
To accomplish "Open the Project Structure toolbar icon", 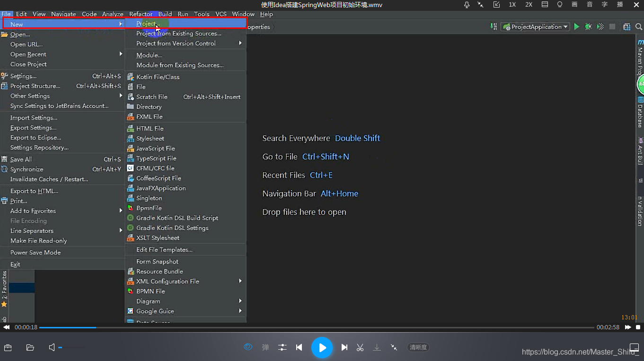I will [627, 27].
